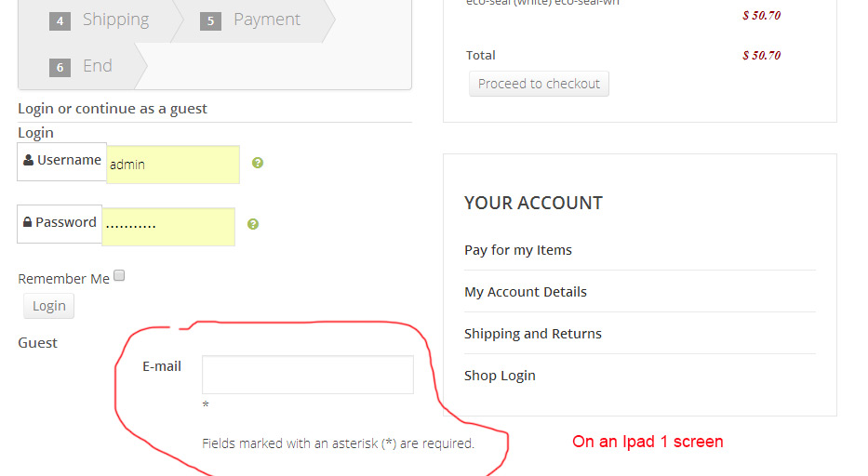Open My Account Details link
Viewport: 868px width, 476px height.
526,292
